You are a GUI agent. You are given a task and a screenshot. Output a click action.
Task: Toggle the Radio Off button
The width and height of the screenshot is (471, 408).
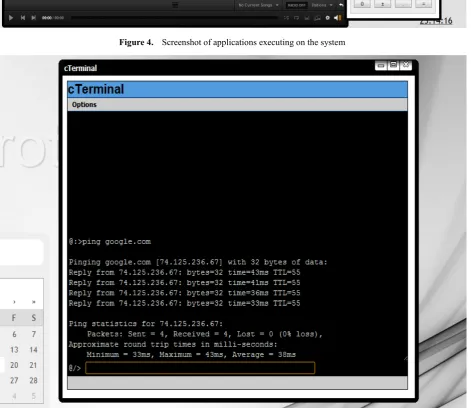(x=296, y=5)
